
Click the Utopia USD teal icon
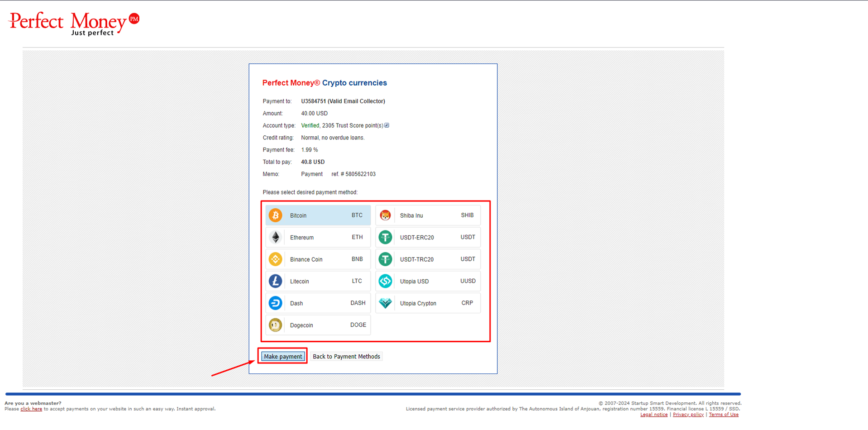coord(385,281)
